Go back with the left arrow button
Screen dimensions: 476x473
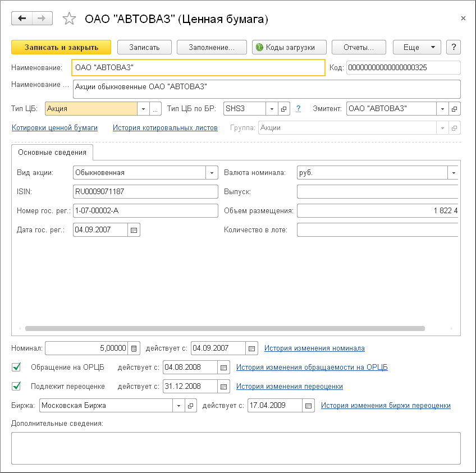coord(22,19)
